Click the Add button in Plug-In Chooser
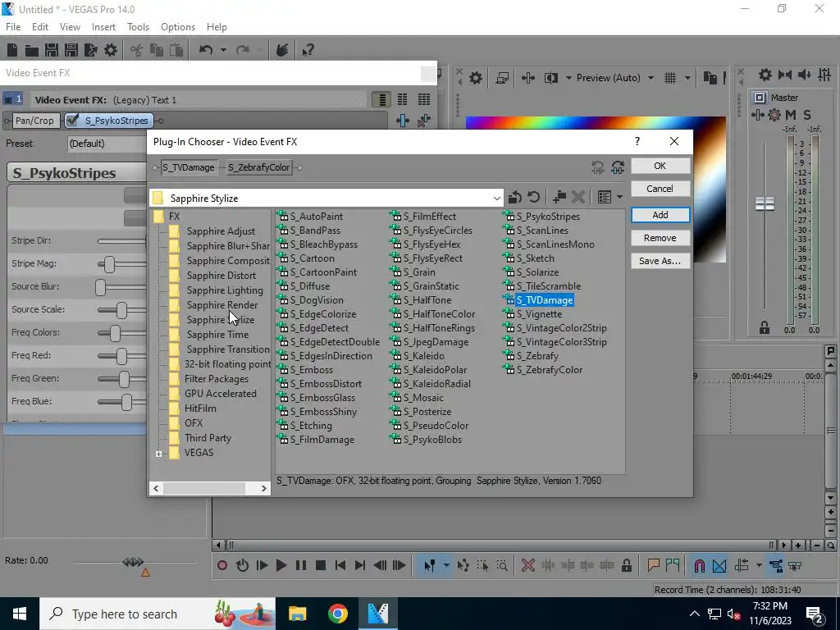Viewport: 840px width, 630px height. tap(660, 215)
